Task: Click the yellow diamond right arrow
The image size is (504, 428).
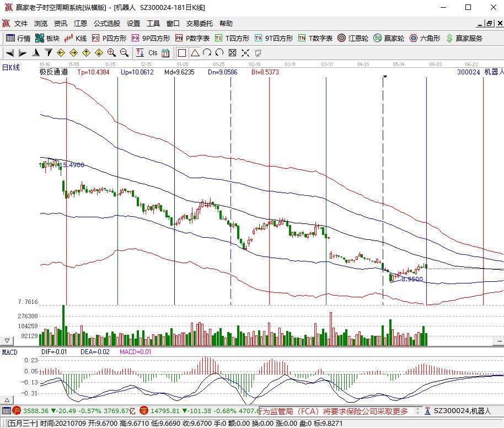Action: click(x=73, y=53)
